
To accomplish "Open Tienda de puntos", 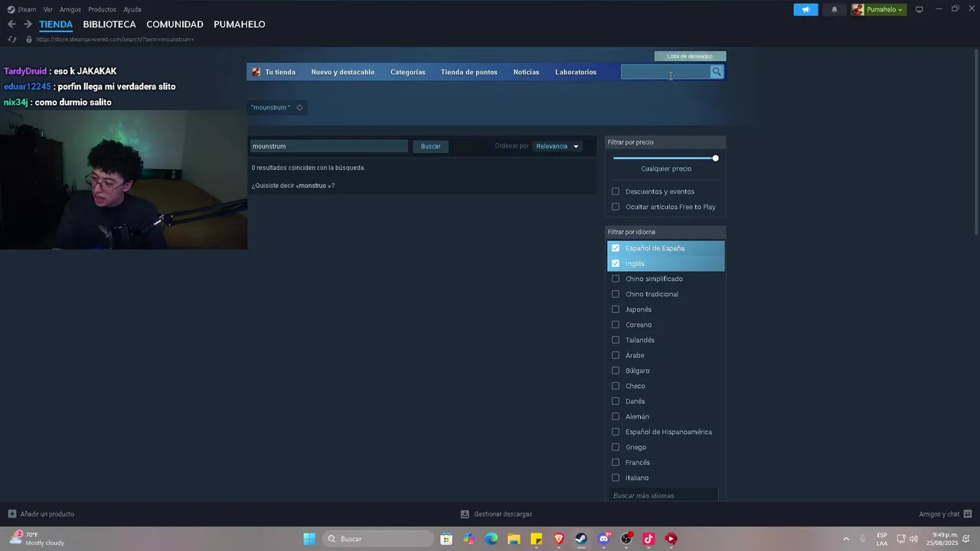I will point(469,72).
